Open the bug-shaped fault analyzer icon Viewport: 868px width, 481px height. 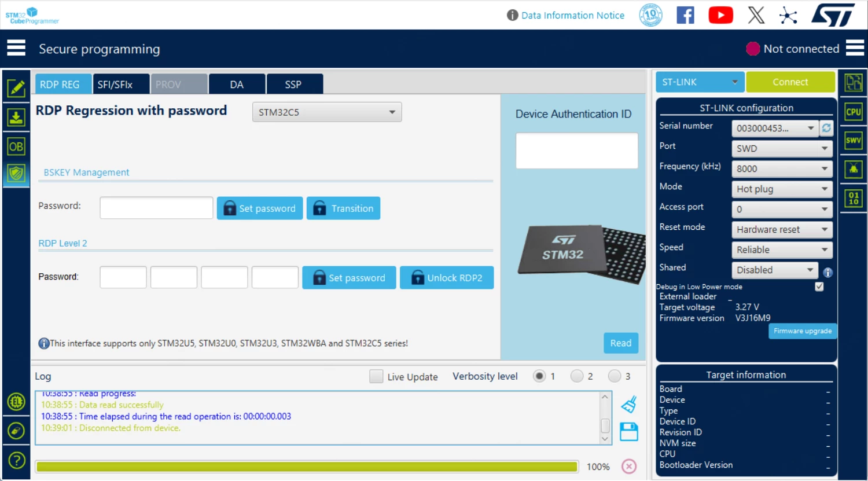pyautogui.click(x=854, y=169)
